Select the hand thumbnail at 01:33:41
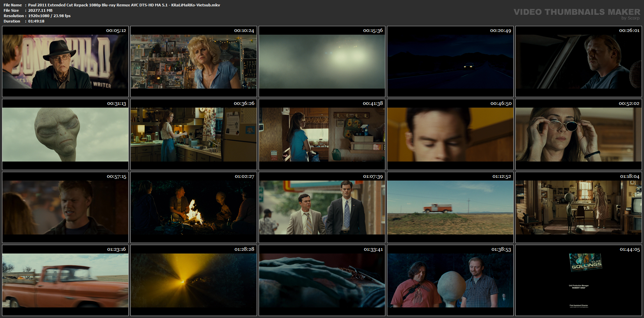The image size is (644, 318). pos(322,280)
